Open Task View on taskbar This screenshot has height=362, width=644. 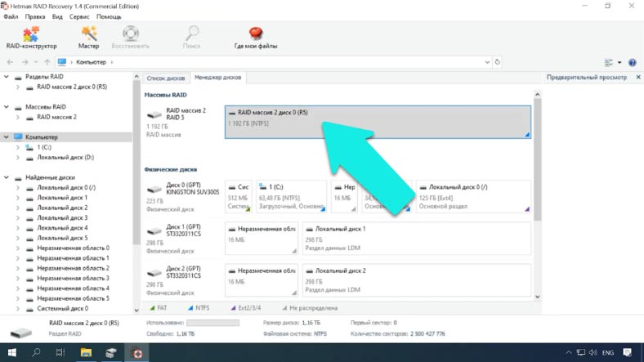[x=60, y=352]
